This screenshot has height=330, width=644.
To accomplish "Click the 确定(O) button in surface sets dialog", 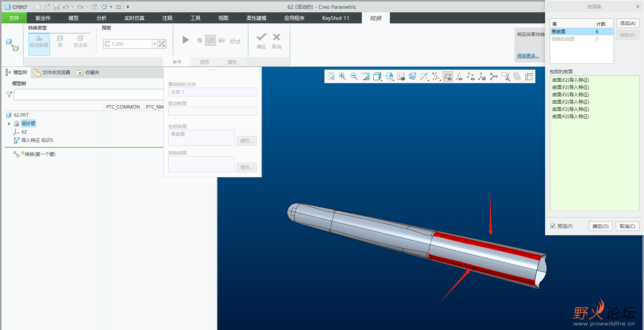I will pyautogui.click(x=600, y=226).
